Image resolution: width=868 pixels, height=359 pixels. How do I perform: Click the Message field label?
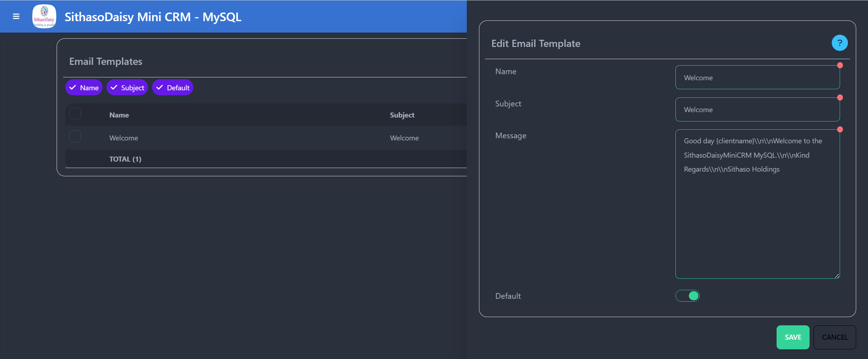(x=511, y=136)
